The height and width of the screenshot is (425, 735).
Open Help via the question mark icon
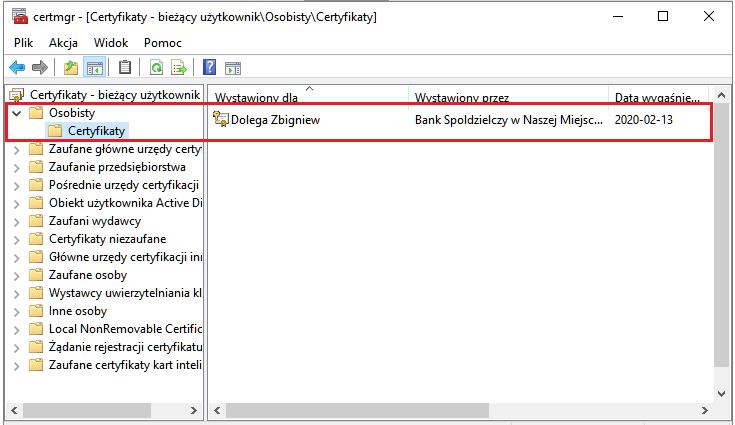tap(210, 67)
